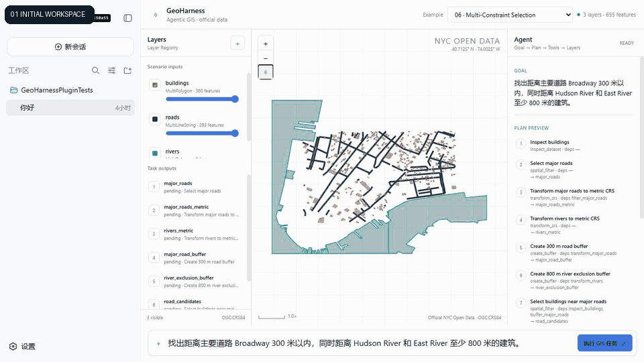The image size is (644, 362).
Task: Click the NYC OPEN DATA map label
Action: coord(467,41)
